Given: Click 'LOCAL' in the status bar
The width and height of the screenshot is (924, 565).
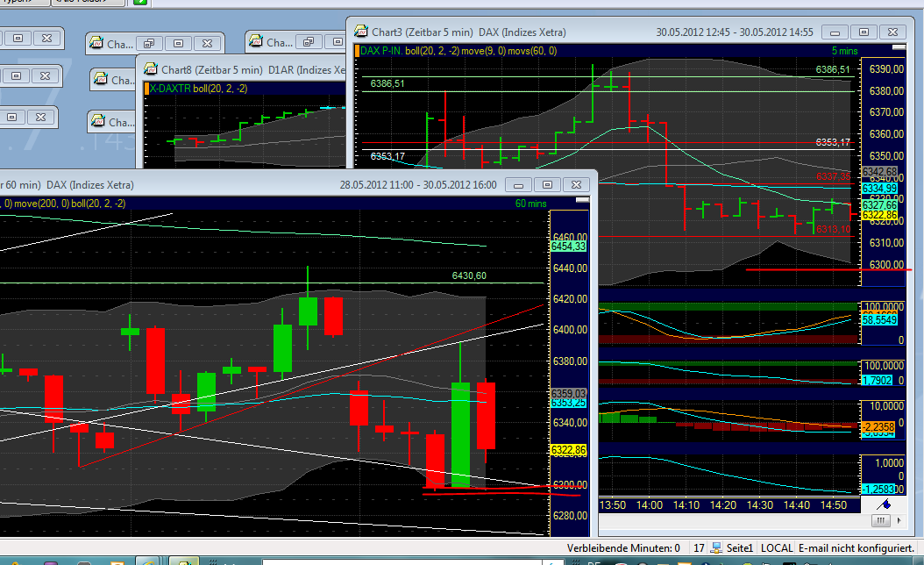Looking at the screenshot, I should [x=777, y=547].
